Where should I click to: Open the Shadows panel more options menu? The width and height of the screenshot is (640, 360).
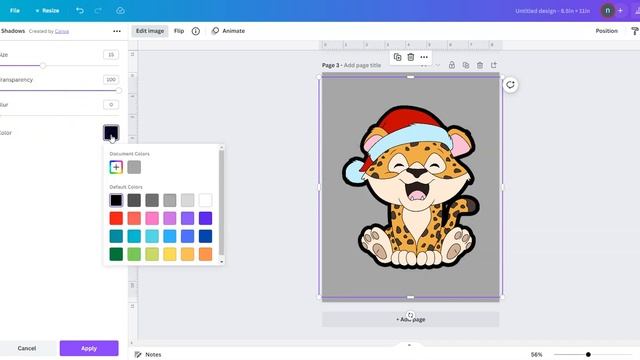tap(117, 31)
